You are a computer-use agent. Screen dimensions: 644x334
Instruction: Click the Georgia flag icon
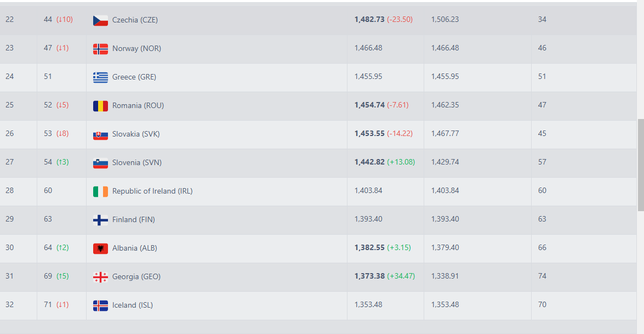pyautogui.click(x=100, y=277)
